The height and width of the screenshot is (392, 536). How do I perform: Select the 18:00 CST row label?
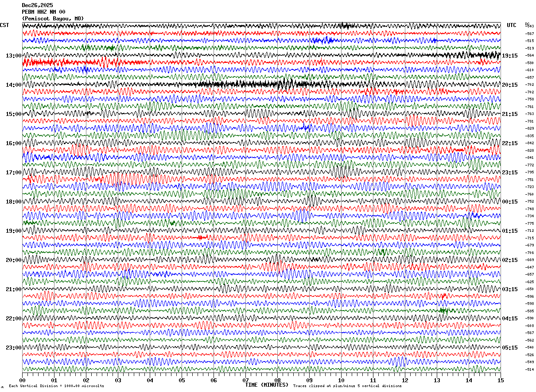[x=13, y=202]
